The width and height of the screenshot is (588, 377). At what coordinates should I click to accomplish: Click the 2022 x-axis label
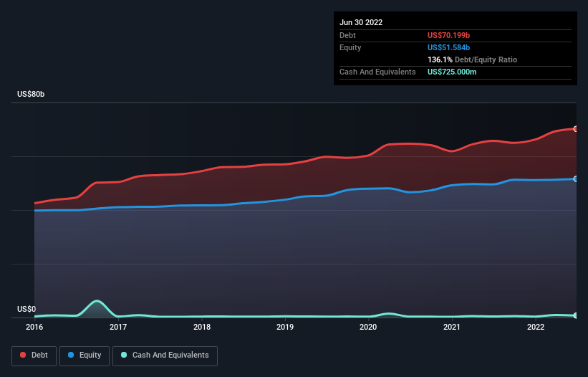536,327
